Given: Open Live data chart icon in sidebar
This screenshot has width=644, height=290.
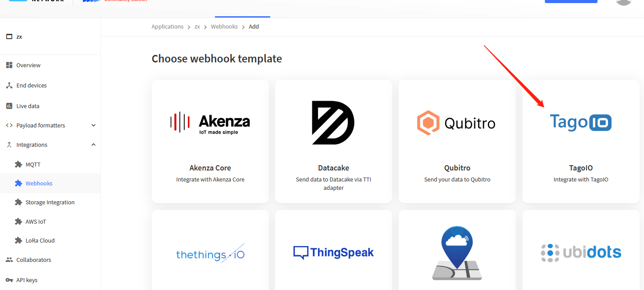Looking at the screenshot, I should click(x=9, y=106).
